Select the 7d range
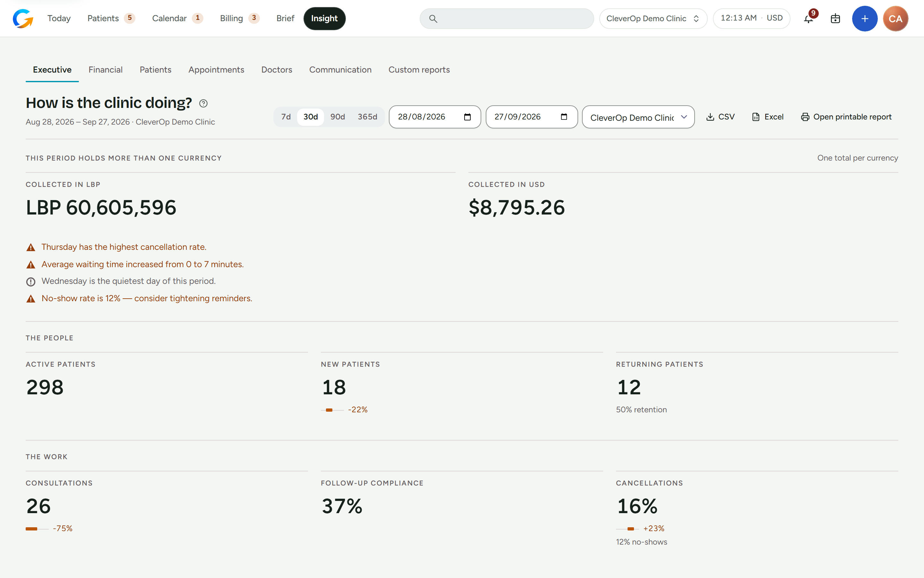The image size is (924, 578). (x=286, y=117)
